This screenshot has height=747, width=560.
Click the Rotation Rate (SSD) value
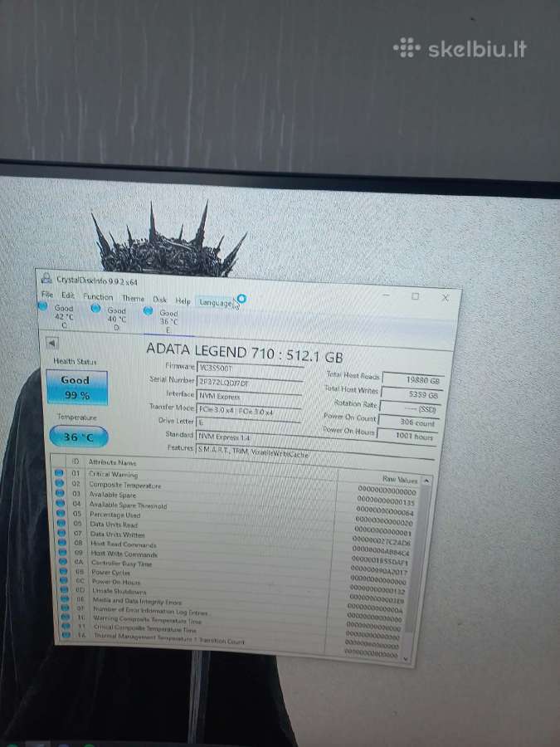(409, 408)
